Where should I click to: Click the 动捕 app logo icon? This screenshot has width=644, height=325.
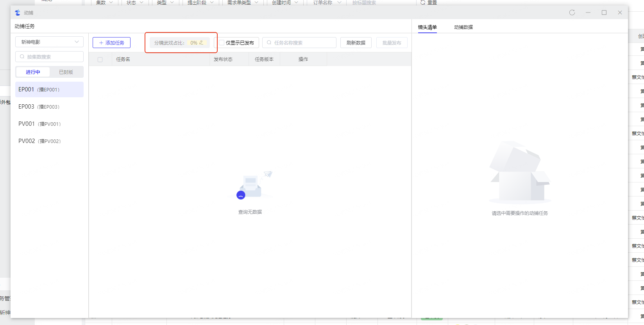18,12
